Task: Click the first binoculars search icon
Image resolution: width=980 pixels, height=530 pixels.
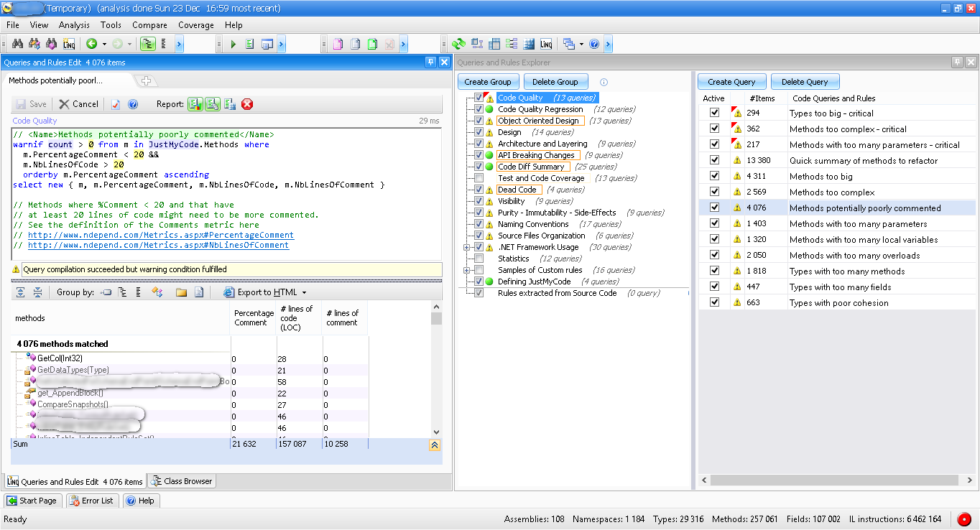Action: click(17, 45)
